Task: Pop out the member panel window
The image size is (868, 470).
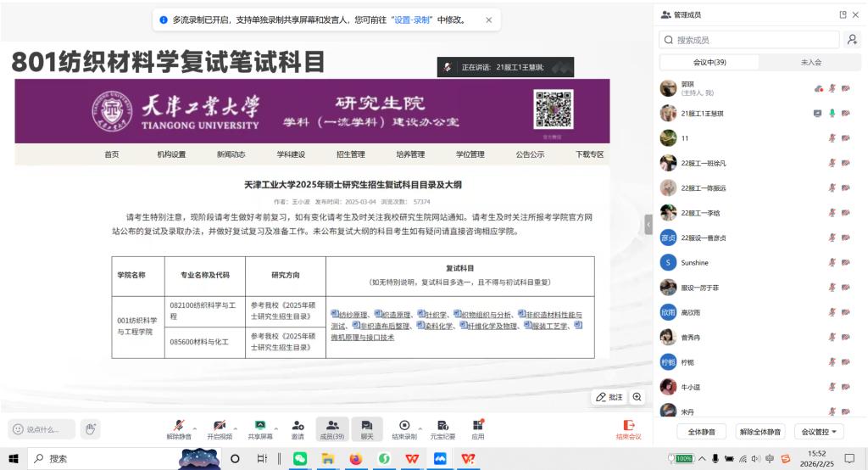Action: coord(843,14)
